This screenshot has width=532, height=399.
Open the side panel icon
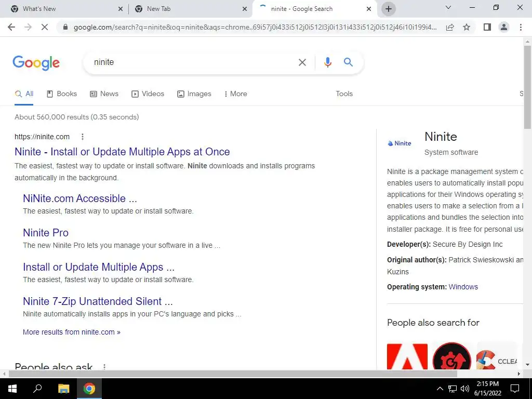point(487,27)
